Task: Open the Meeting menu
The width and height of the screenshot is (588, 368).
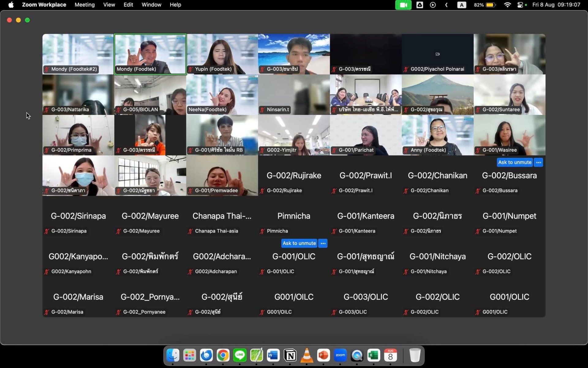Action: coord(85,5)
